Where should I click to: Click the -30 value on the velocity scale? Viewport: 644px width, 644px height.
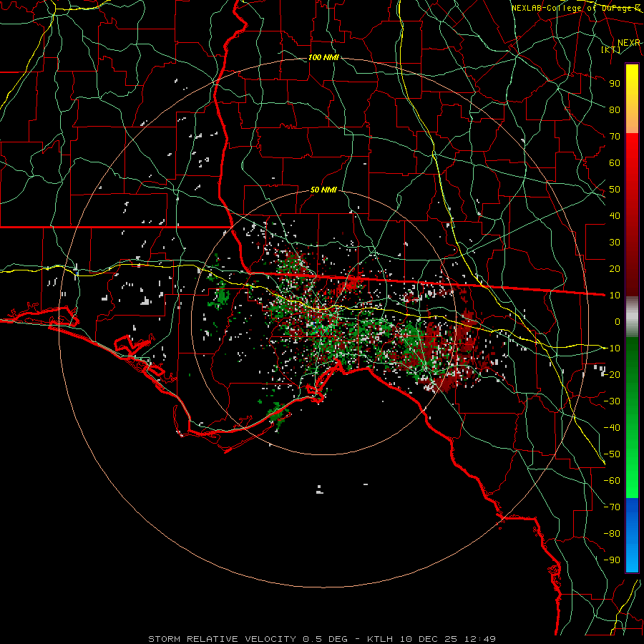point(612,401)
